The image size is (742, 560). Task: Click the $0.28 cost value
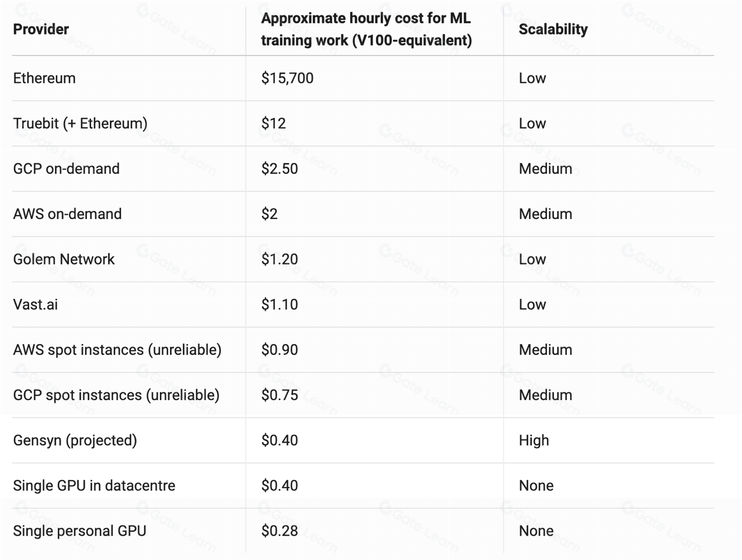tap(279, 531)
